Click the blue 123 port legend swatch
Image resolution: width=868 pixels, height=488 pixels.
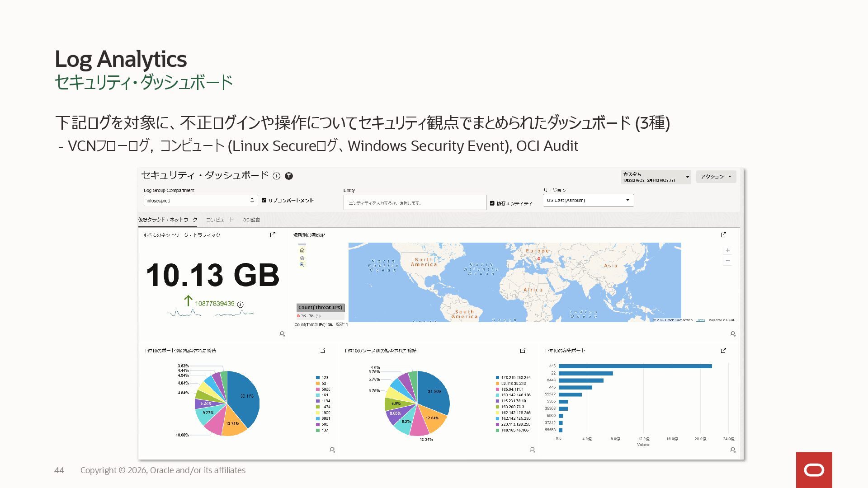318,378
